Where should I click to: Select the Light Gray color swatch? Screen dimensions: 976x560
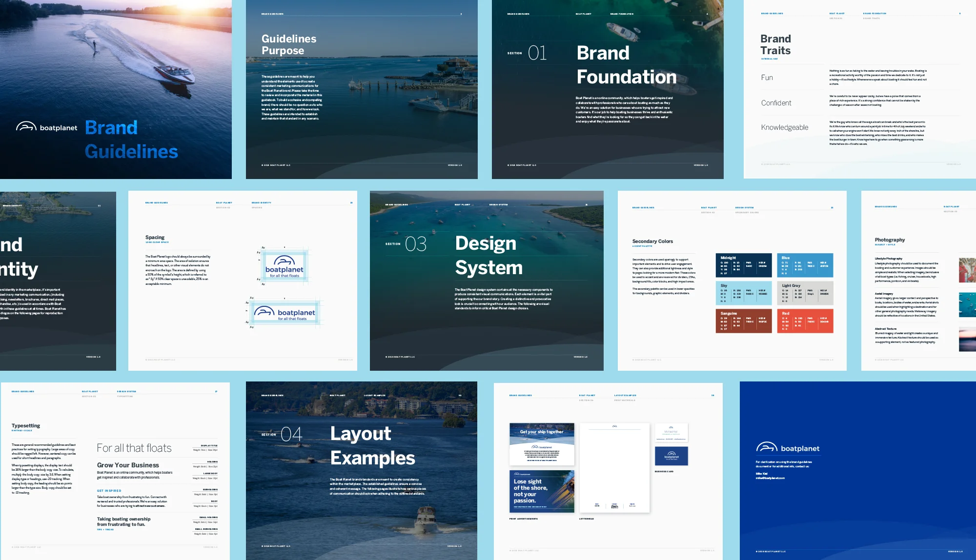click(x=805, y=293)
